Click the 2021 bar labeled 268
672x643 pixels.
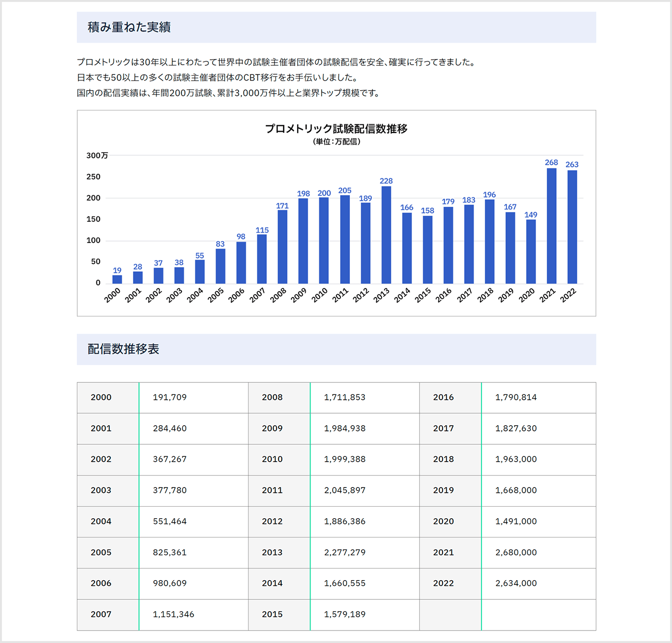coord(552,226)
